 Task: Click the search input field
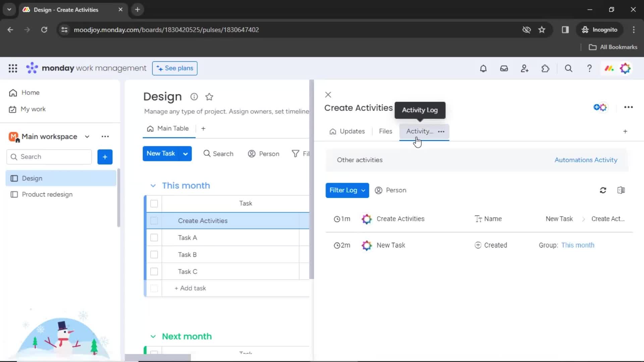(50, 157)
